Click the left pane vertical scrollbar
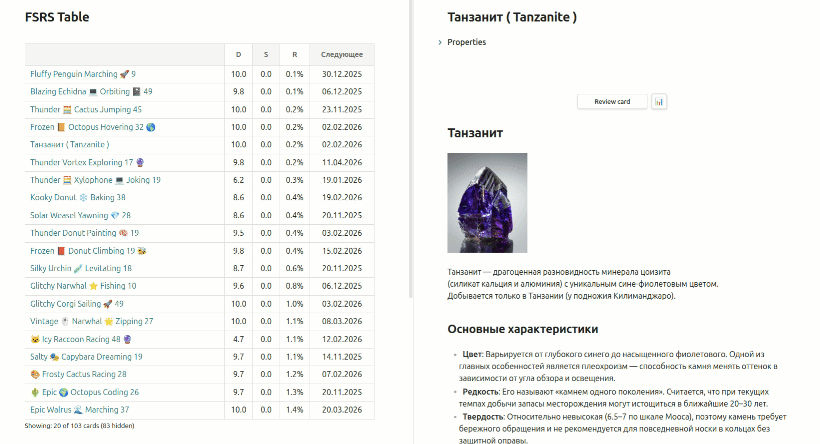Screen dimensions: 820x444 pyautogui.click(x=411, y=149)
